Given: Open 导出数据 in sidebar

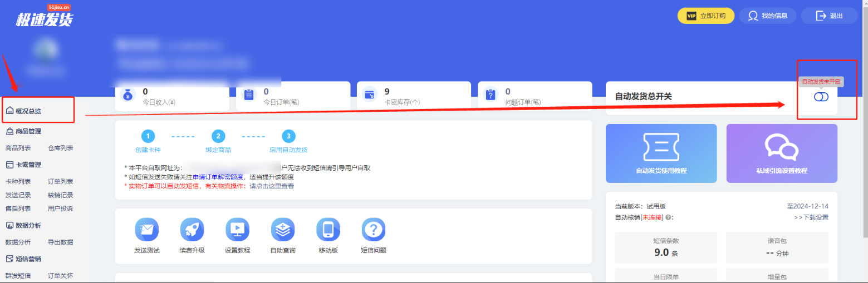Looking at the screenshot, I should 60,242.
